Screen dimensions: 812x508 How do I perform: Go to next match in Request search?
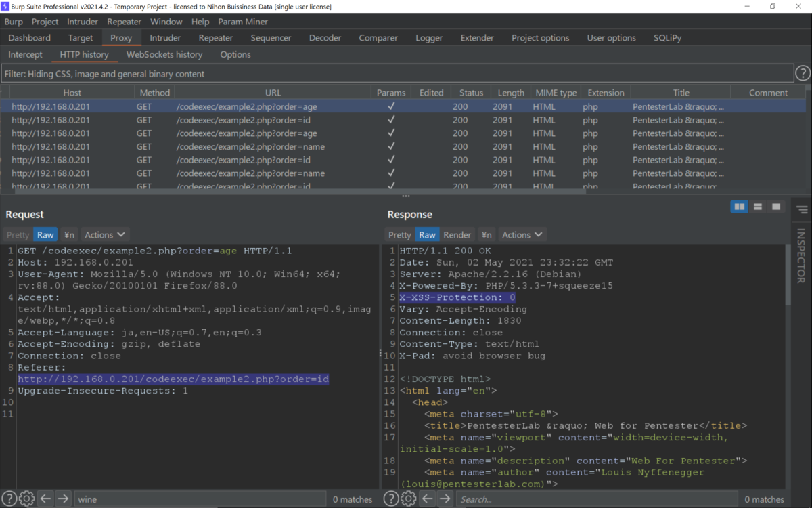tap(63, 499)
